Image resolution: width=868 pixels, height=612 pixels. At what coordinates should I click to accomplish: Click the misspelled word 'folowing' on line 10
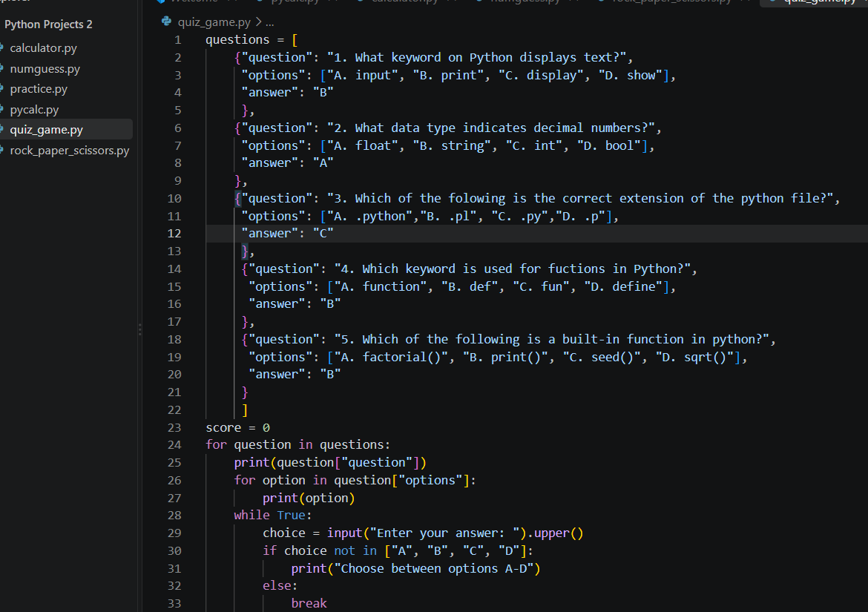(x=476, y=199)
